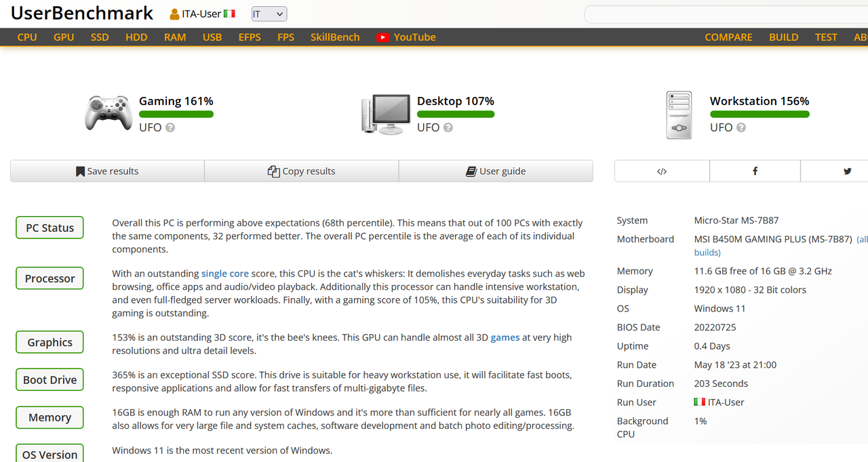Viewport: 868px width, 462px height.
Task: Click the 11.6 GB free memory value
Action: coord(763,271)
